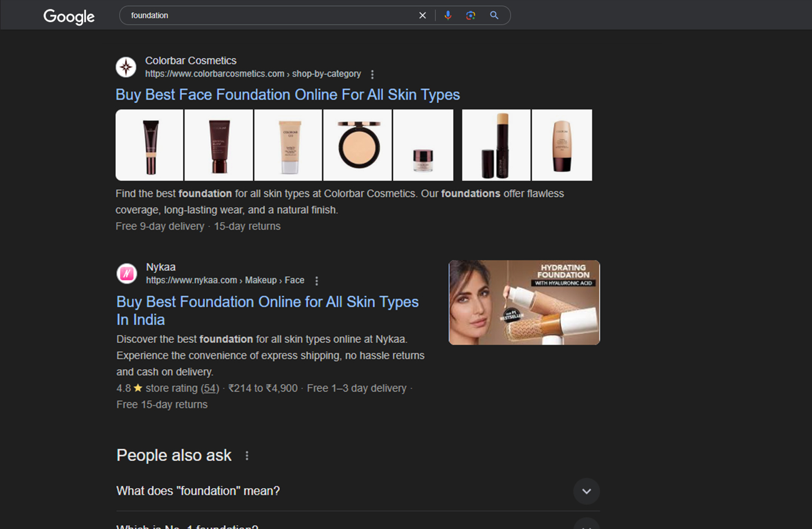Click 'Free 9-day delivery · 15-day returns' text
The image size is (812, 529).
[x=198, y=226]
